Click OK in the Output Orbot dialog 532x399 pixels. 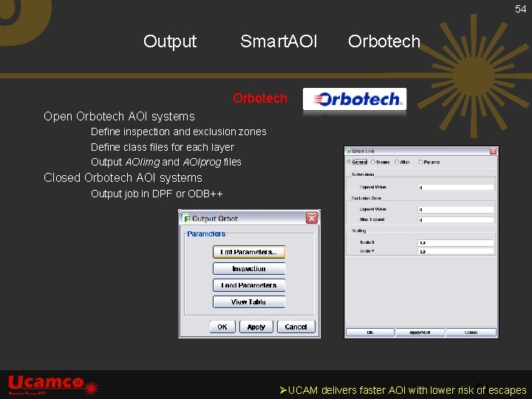coord(222,327)
